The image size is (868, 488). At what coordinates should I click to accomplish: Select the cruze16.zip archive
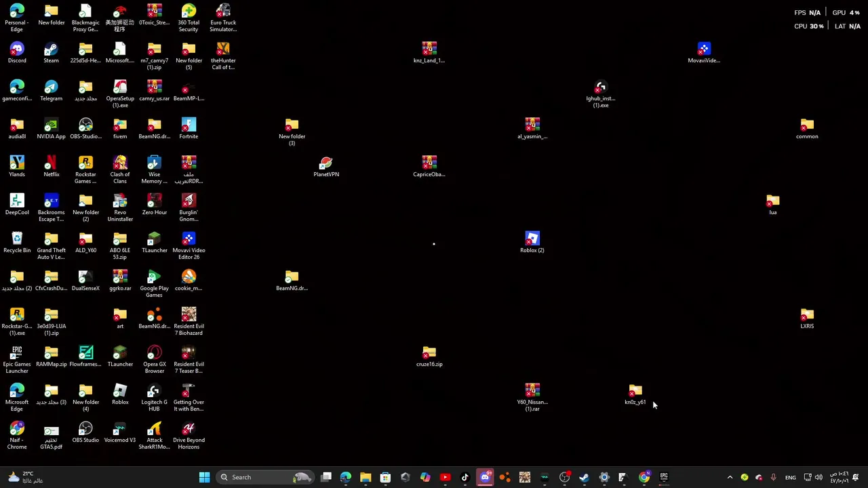point(429,357)
